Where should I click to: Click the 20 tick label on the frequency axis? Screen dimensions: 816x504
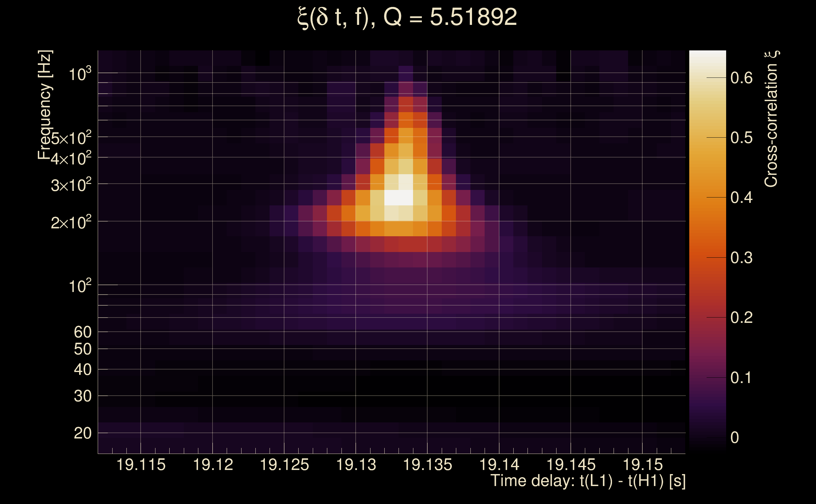pos(82,433)
